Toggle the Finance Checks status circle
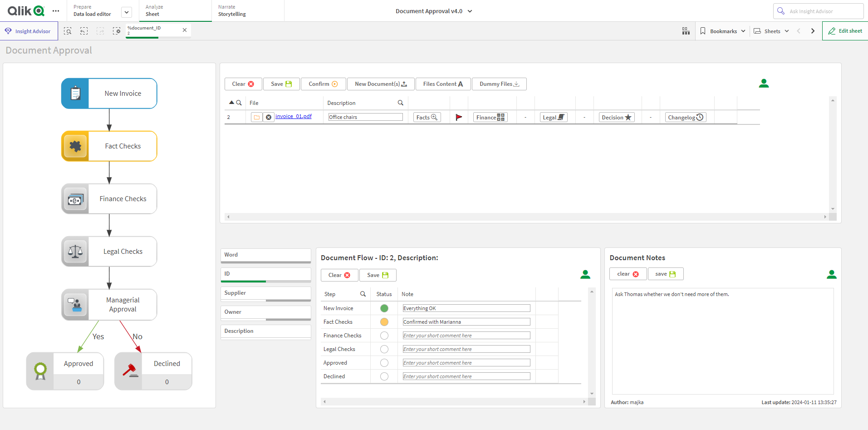 (384, 336)
